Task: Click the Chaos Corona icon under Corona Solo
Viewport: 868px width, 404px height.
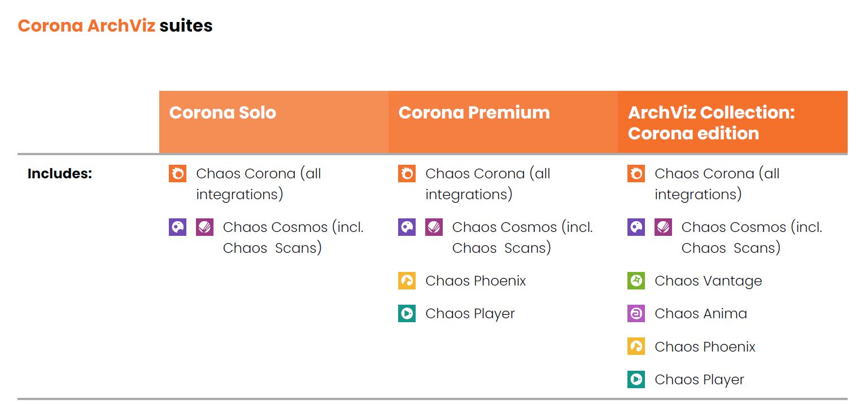Action: (x=177, y=173)
